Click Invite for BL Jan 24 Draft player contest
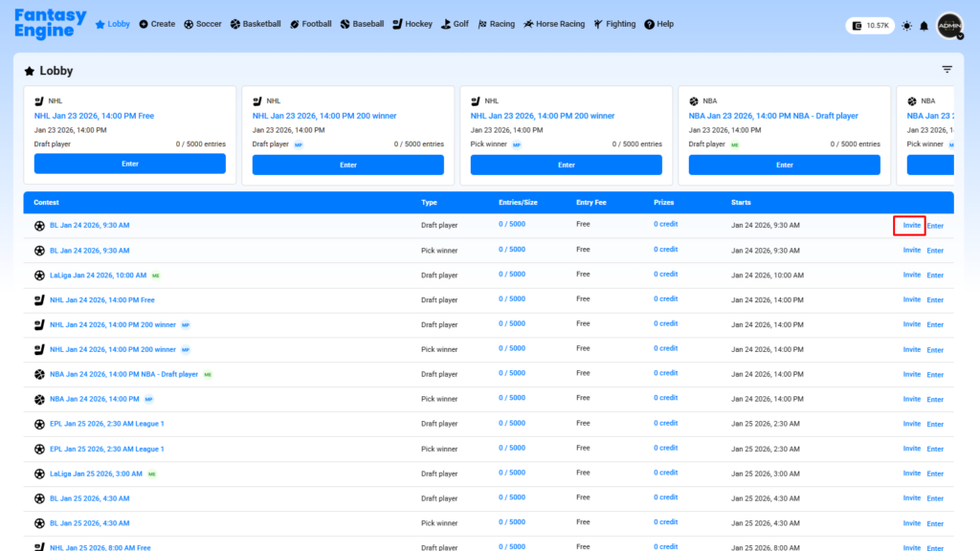The height and width of the screenshot is (551, 980). [x=912, y=226]
